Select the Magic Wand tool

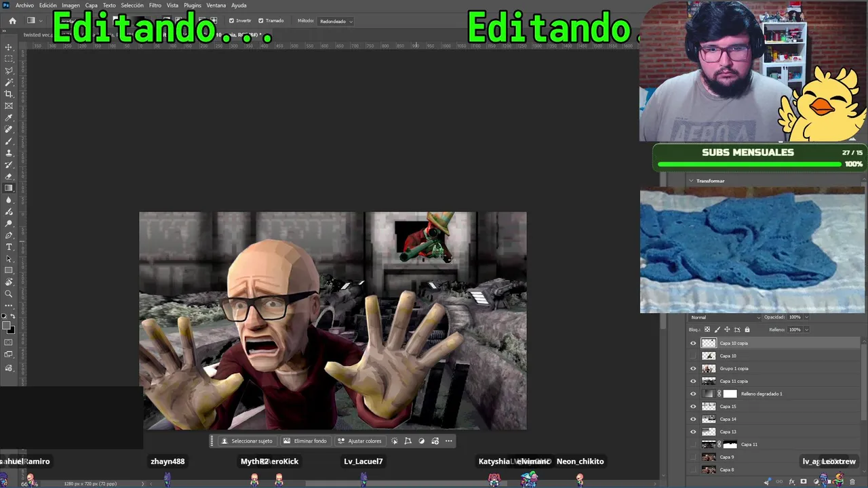(x=9, y=82)
